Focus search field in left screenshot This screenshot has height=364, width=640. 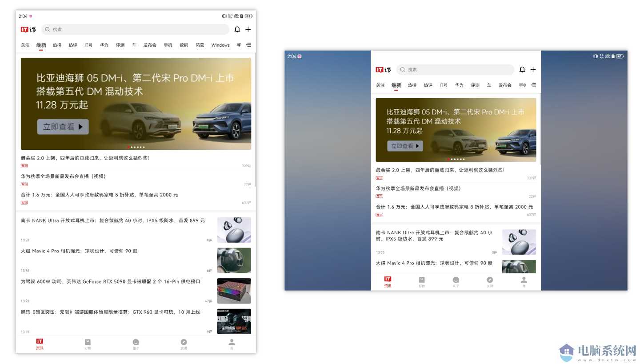135,29
